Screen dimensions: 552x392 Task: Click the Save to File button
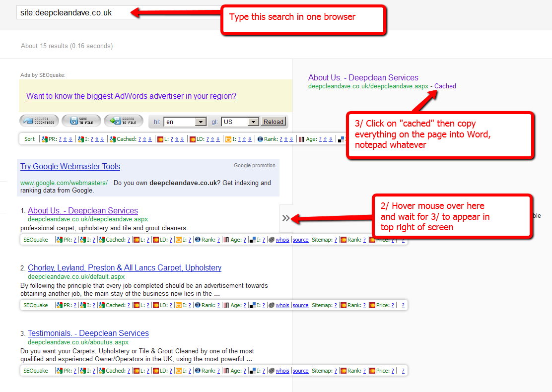tap(81, 121)
